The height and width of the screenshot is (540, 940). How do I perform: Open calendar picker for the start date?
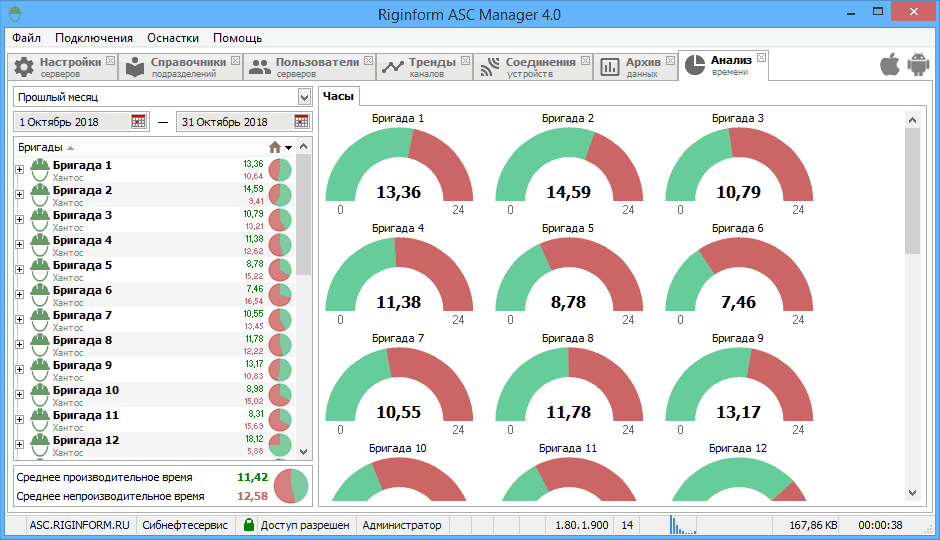pos(139,122)
